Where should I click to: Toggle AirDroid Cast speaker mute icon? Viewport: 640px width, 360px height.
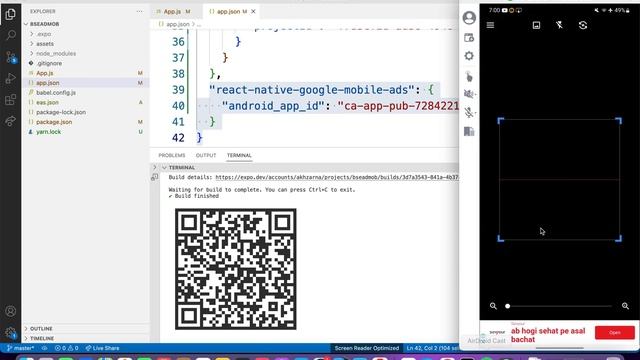click(469, 94)
